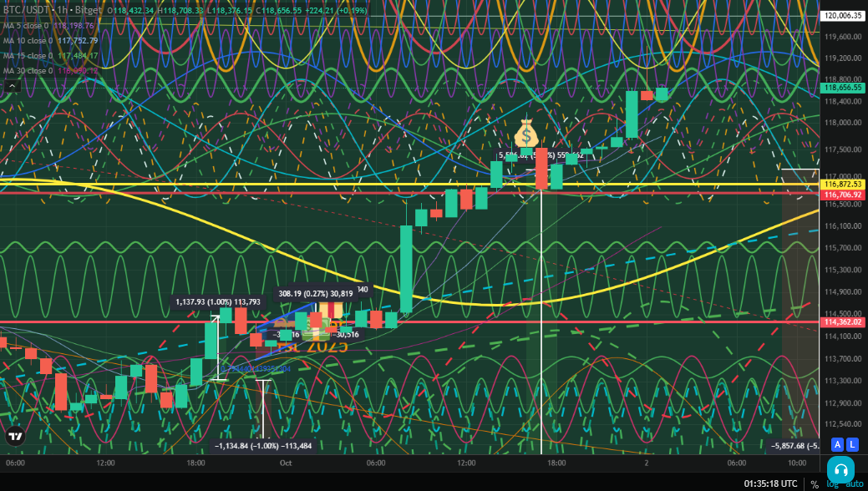868x491 pixels.
Task: Click the MA 5 value 118,198.76
Action: pos(74,25)
